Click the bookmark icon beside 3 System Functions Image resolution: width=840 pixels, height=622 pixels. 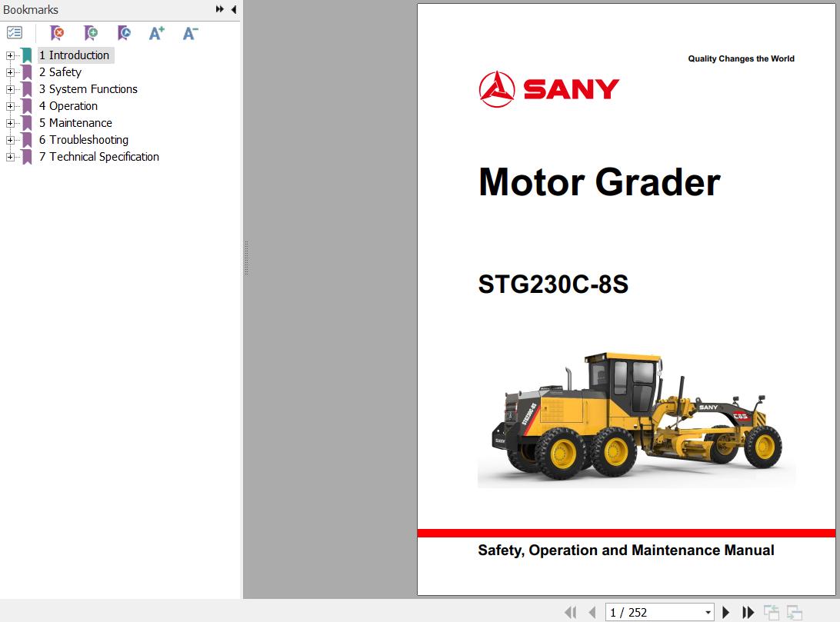(x=27, y=89)
